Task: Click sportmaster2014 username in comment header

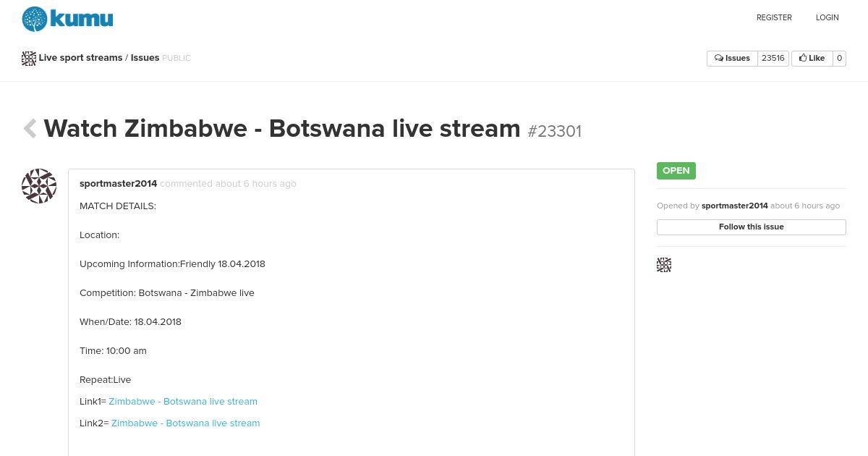Action: (x=118, y=184)
